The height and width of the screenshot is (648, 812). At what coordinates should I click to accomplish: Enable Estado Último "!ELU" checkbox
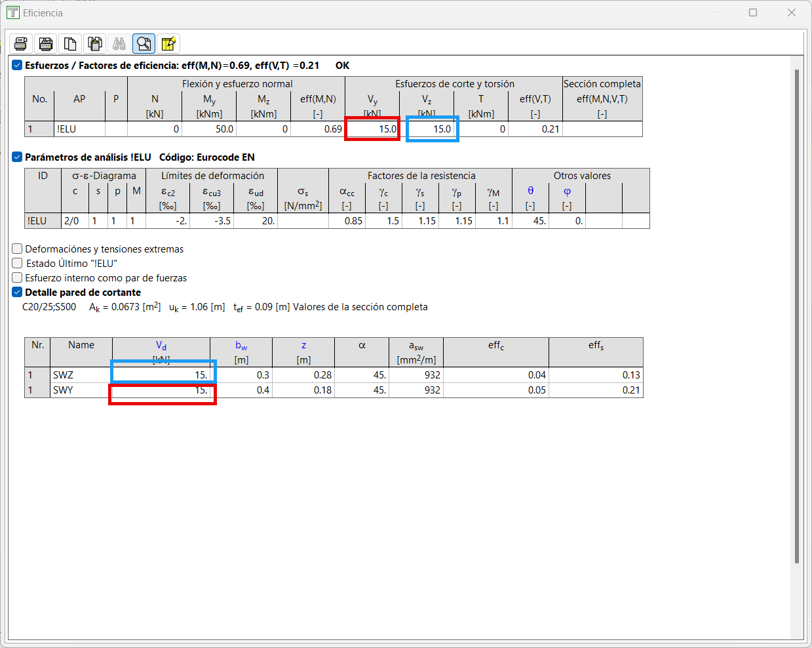(17, 263)
